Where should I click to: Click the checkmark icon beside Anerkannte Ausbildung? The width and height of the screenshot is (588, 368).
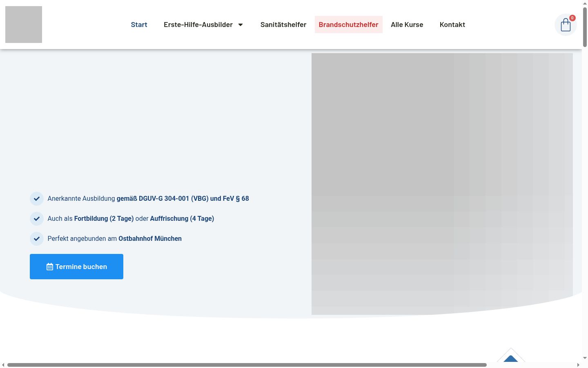click(37, 199)
